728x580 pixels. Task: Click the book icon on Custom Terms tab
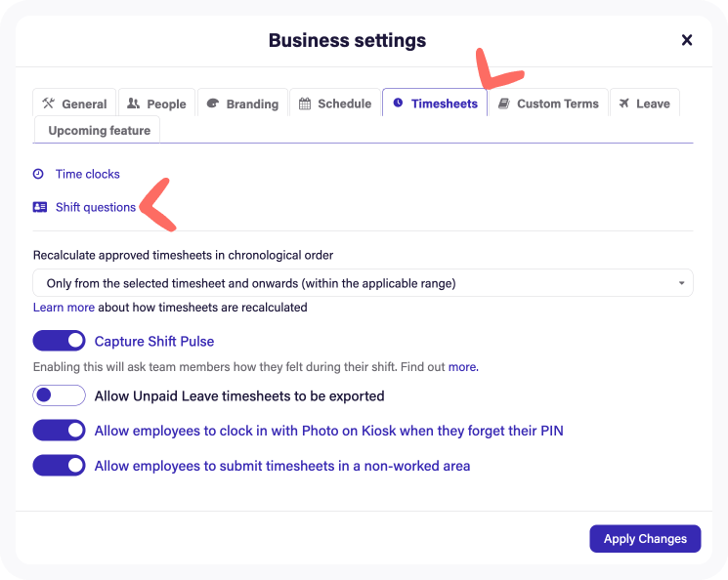[x=504, y=104]
